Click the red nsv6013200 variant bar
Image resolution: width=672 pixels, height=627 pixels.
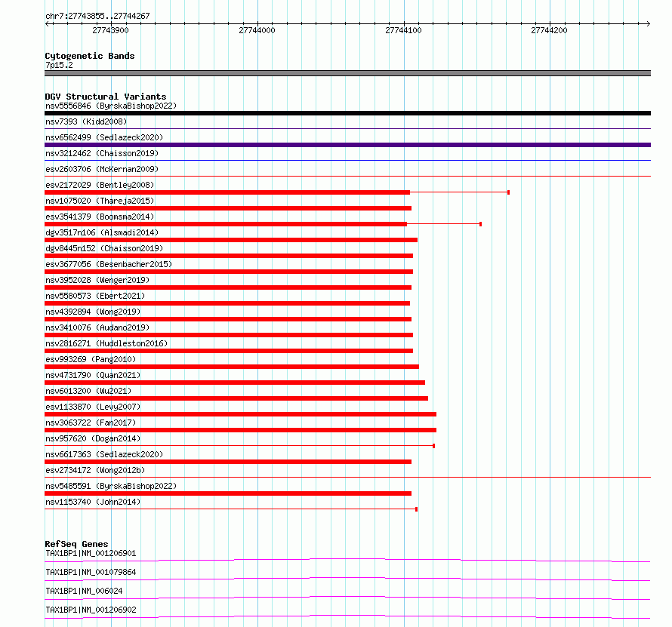coord(236,398)
